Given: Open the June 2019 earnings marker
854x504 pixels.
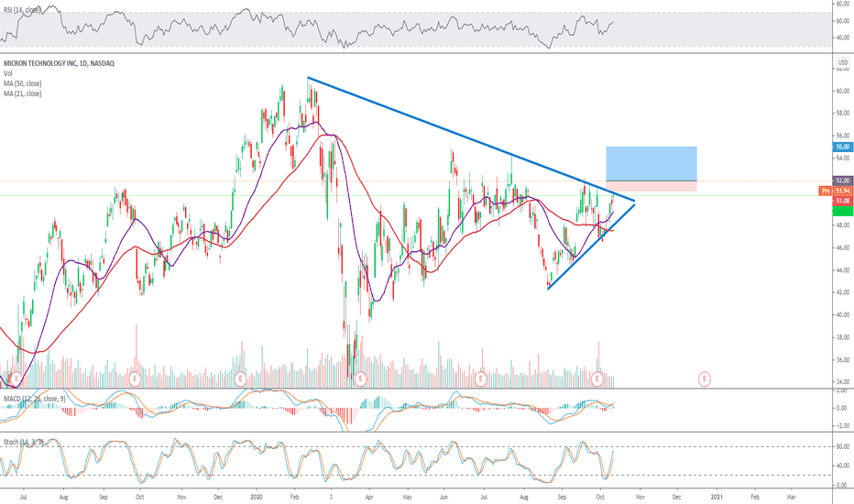Looking at the screenshot, I should pyautogui.click(x=16, y=378).
